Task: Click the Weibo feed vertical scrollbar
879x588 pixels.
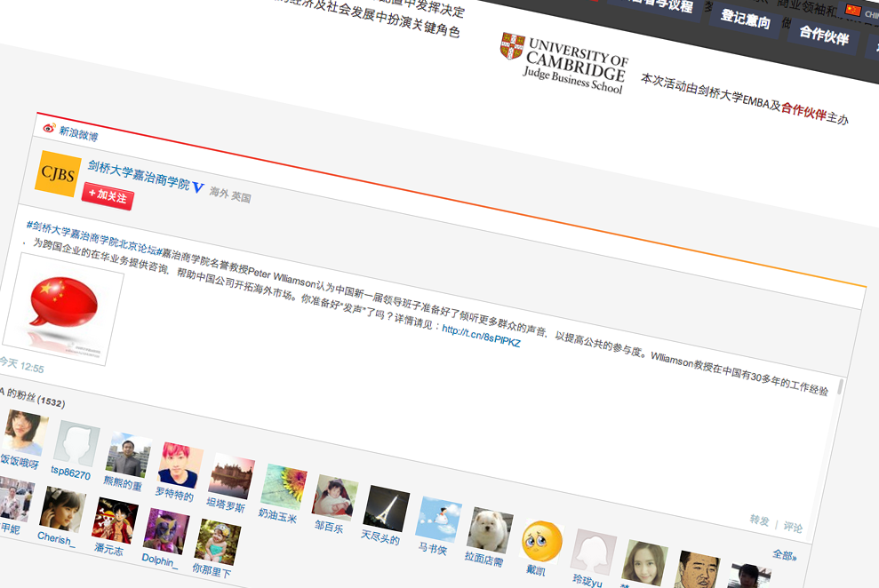Action: click(x=840, y=387)
